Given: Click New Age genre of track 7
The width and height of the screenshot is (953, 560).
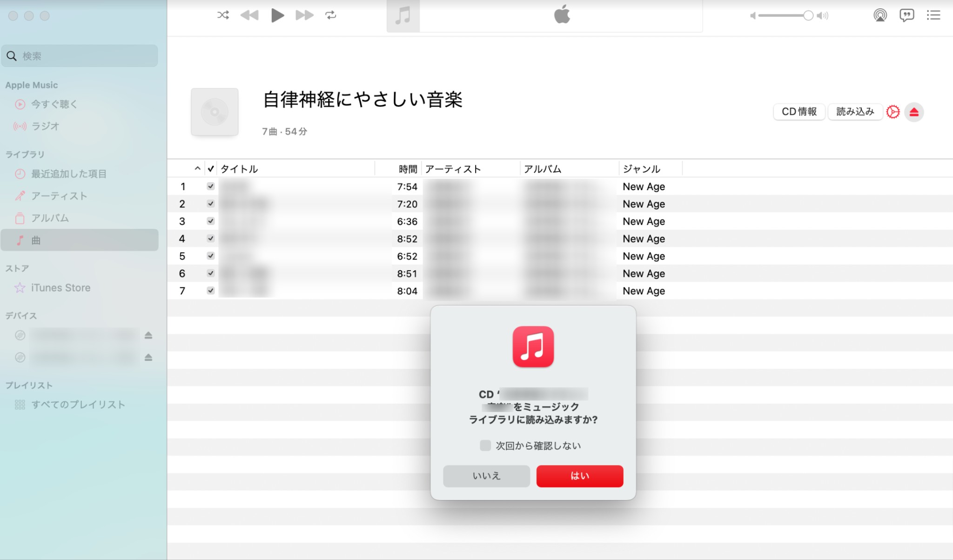Looking at the screenshot, I should (x=644, y=291).
